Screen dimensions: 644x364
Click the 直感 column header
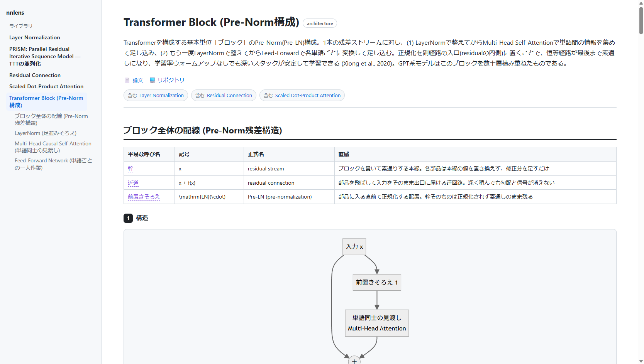coord(475,154)
